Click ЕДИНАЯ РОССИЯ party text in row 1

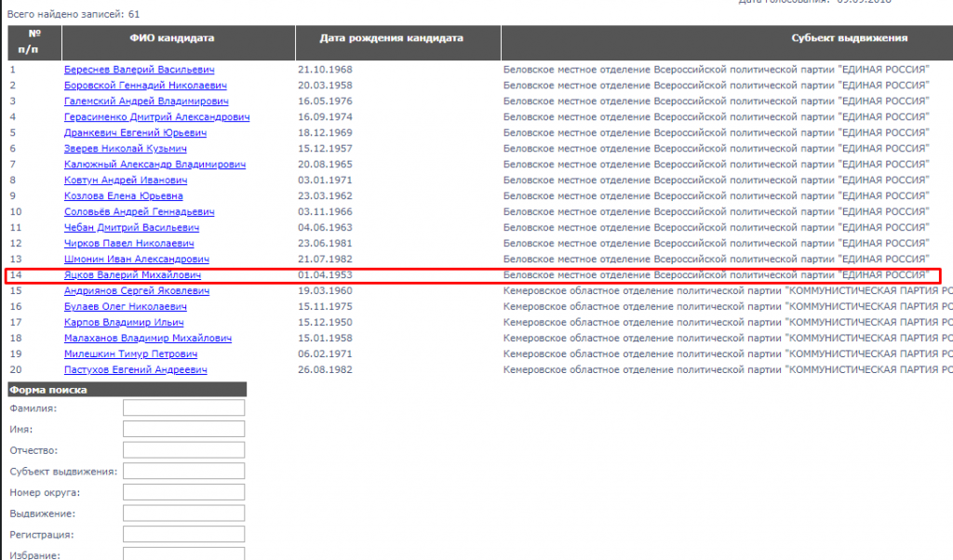(884, 70)
